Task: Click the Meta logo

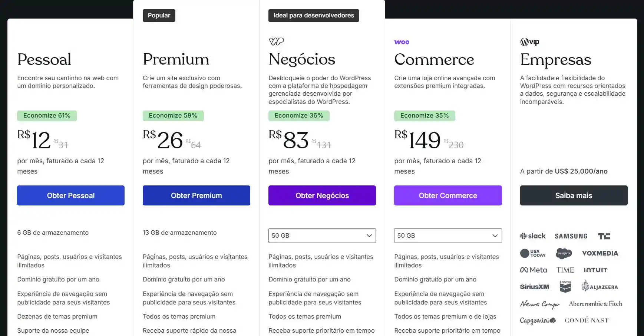Action: coord(534,270)
